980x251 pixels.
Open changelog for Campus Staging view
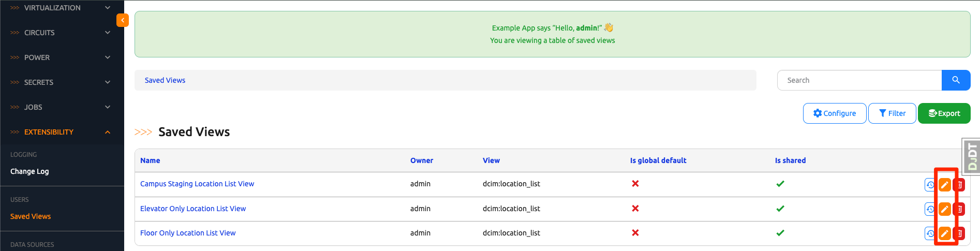930,185
